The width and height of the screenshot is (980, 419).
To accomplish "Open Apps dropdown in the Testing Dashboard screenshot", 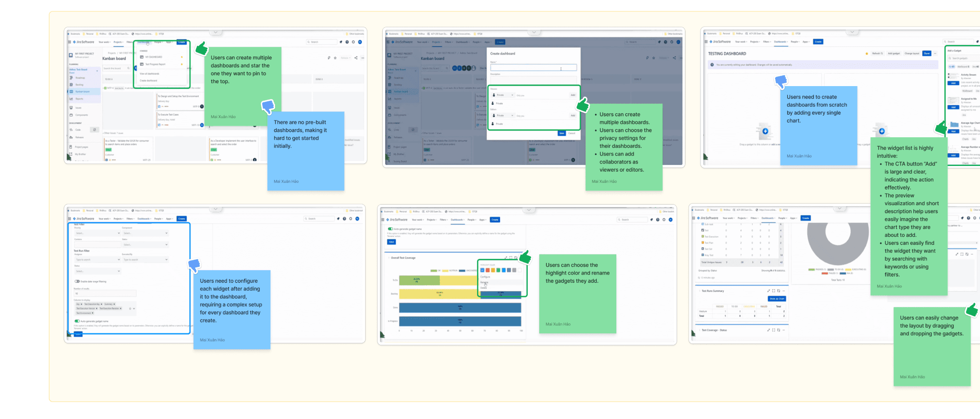I will click(806, 42).
